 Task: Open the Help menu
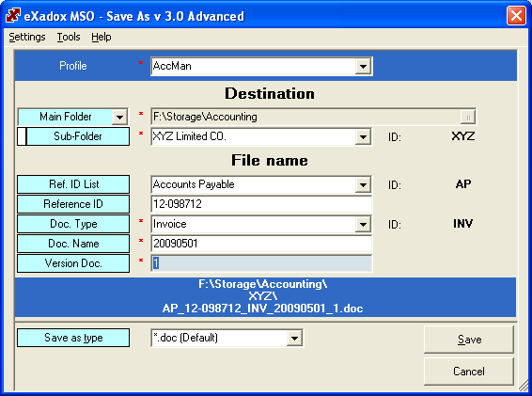click(102, 37)
